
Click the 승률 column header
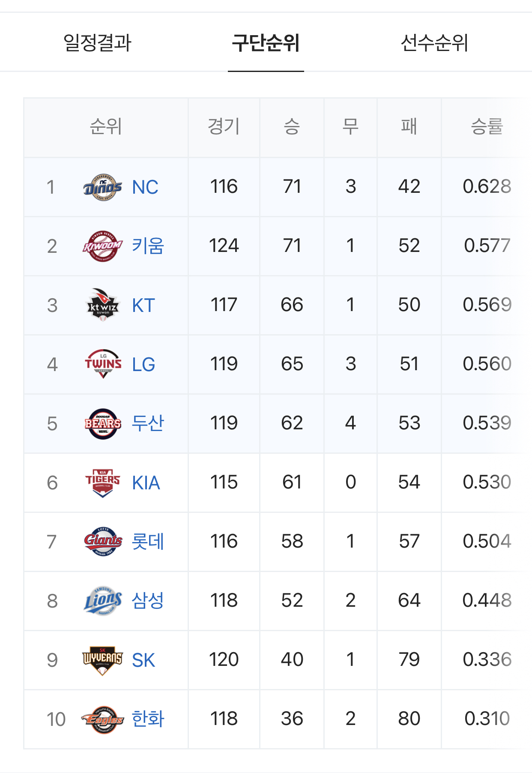point(487,126)
